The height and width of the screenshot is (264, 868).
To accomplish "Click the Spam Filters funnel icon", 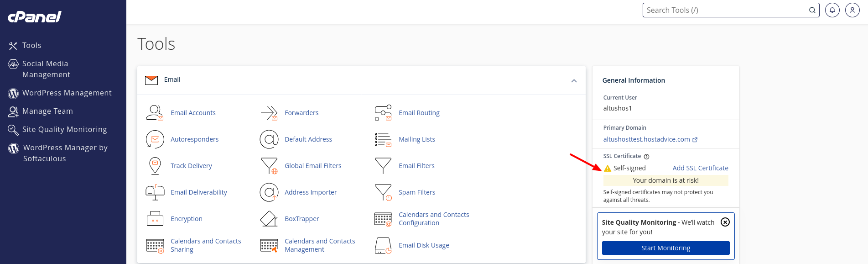I will click(383, 192).
